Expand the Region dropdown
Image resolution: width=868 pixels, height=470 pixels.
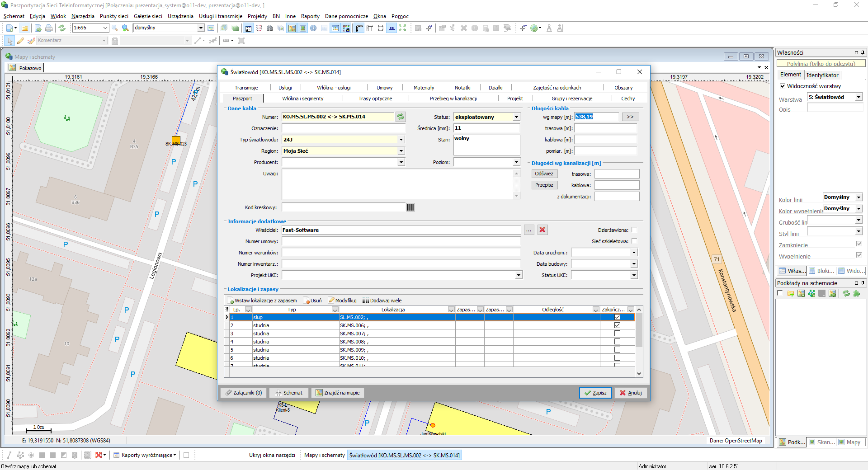pyautogui.click(x=401, y=151)
